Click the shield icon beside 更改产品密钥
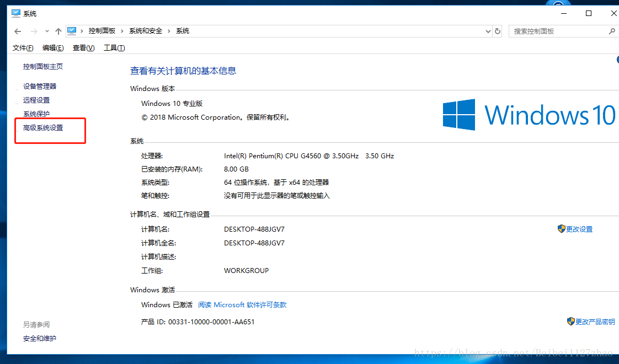This screenshot has width=619, height=364. pos(571,322)
